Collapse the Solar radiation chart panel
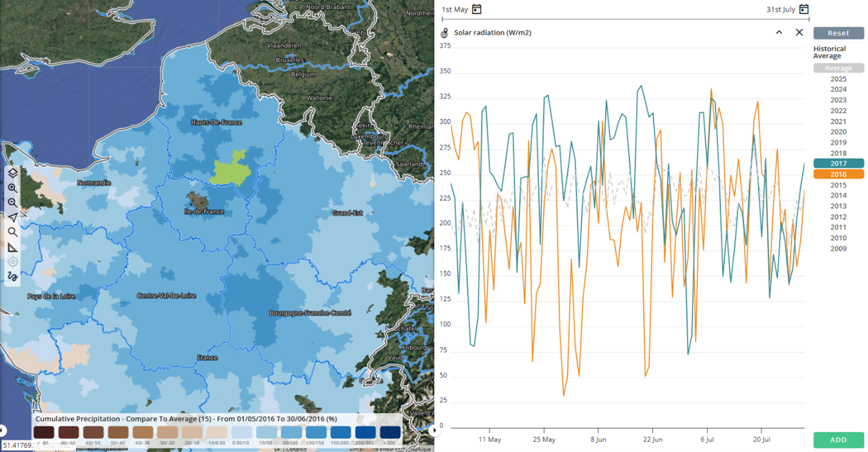The height and width of the screenshot is (452, 868). 779,32
